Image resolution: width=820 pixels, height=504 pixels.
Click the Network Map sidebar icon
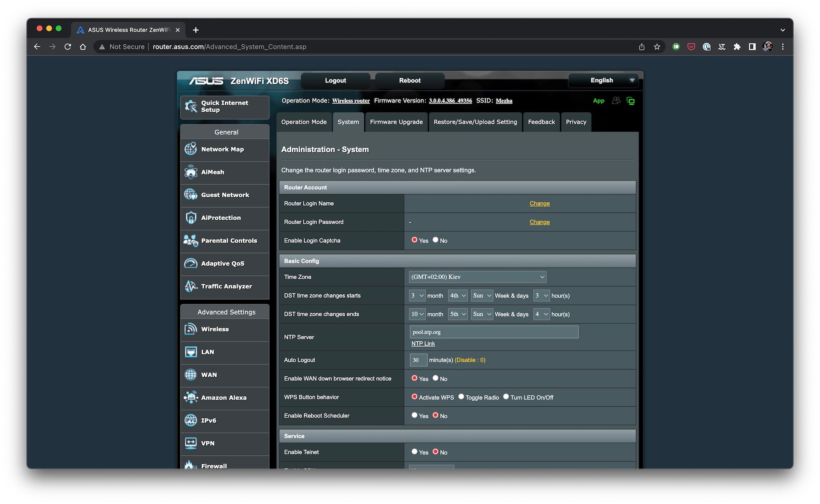click(x=191, y=149)
